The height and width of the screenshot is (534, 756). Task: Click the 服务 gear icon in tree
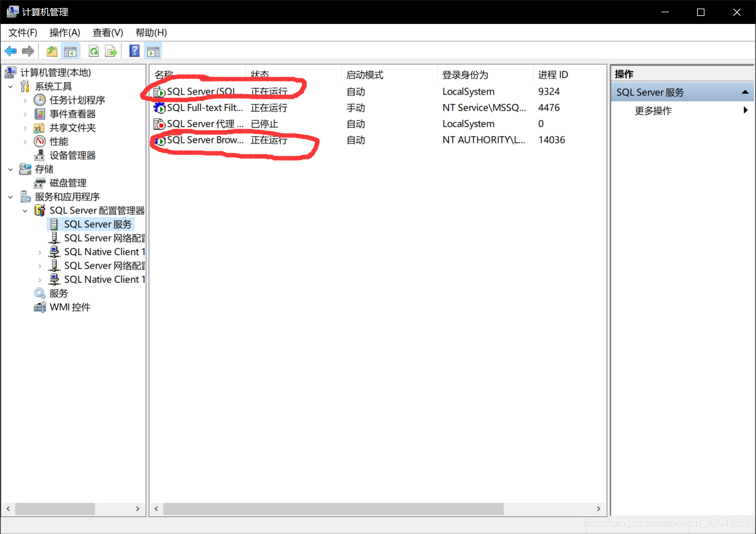click(39, 293)
